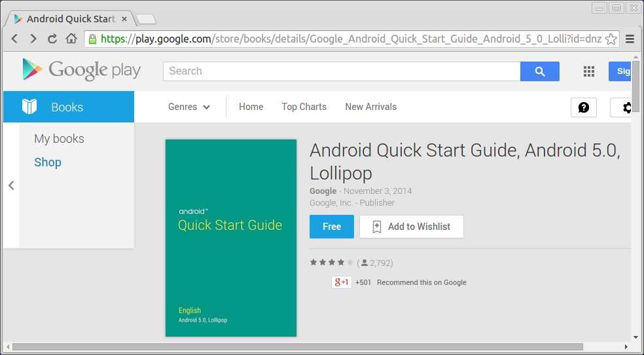This screenshot has height=355, width=644.
Task: Click the 2,792 ratings count
Action: click(381, 263)
